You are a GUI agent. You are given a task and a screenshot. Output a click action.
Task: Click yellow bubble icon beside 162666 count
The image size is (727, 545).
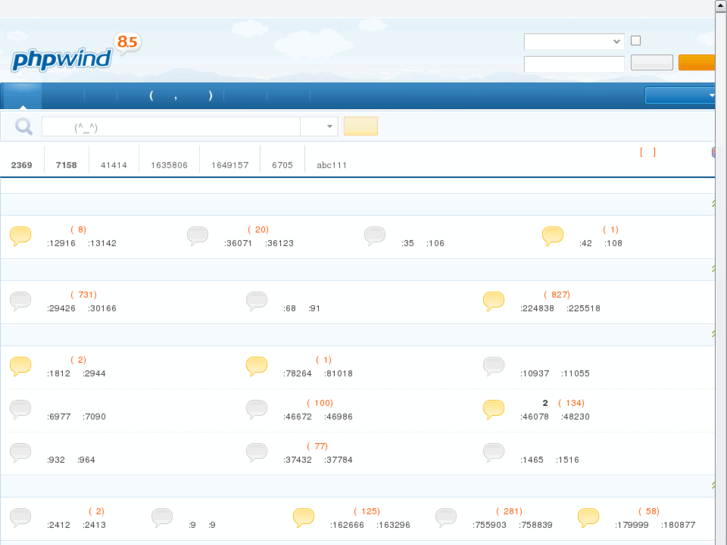[304, 517]
